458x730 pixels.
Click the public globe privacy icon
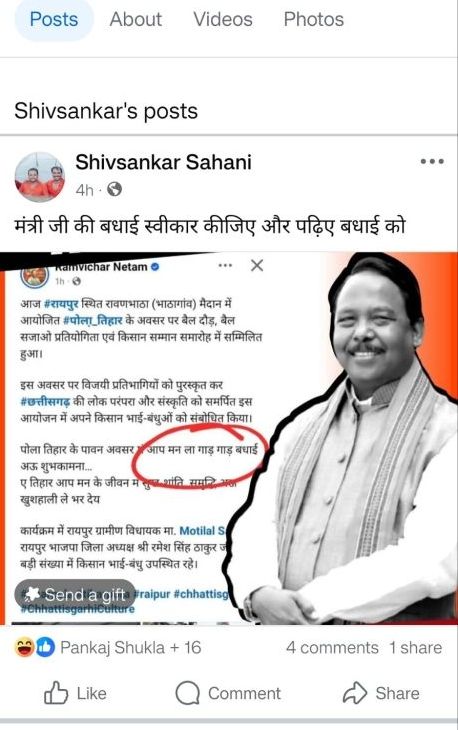(x=114, y=189)
